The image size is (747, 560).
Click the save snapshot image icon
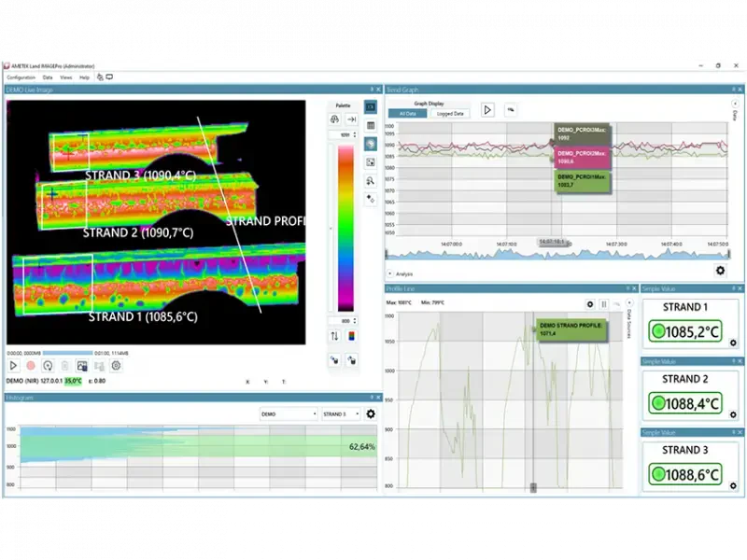click(x=82, y=366)
